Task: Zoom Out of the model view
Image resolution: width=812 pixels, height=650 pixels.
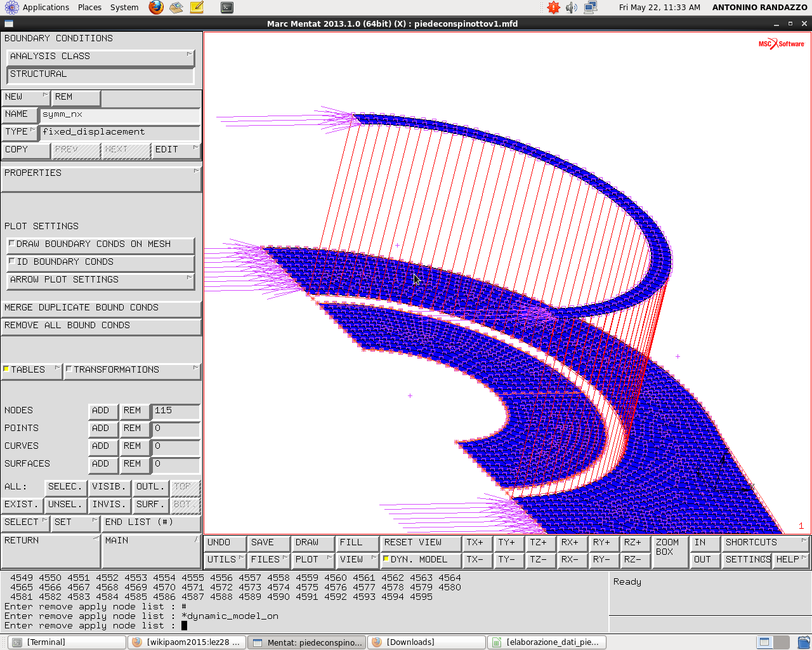Action: [705, 560]
